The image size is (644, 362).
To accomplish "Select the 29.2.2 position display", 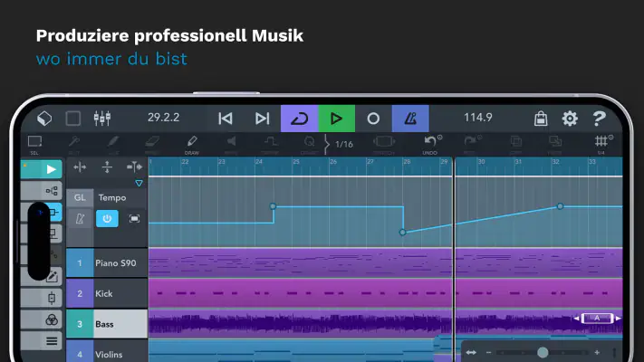I will tap(163, 118).
